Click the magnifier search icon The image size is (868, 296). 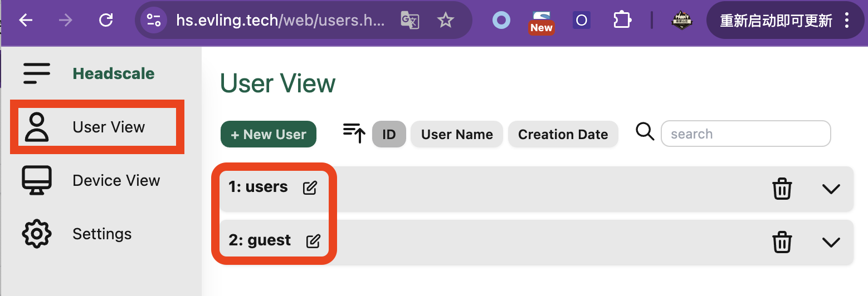click(645, 132)
